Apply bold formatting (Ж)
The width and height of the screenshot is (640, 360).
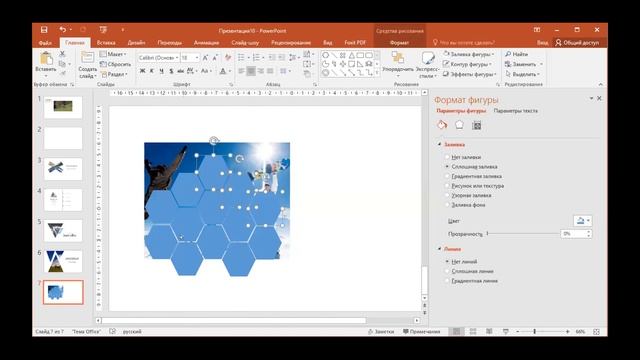click(x=142, y=71)
